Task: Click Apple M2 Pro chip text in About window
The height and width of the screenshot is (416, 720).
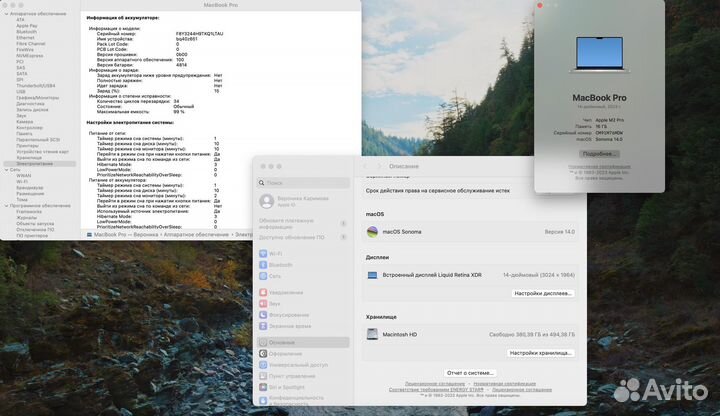Action: tap(609, 120)
